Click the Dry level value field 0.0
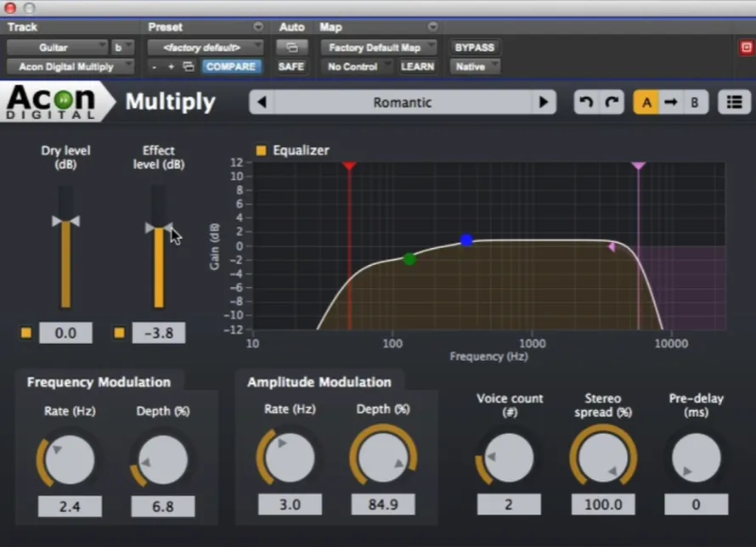The width and height of the screenshot is (756, 547). [65, 333]
